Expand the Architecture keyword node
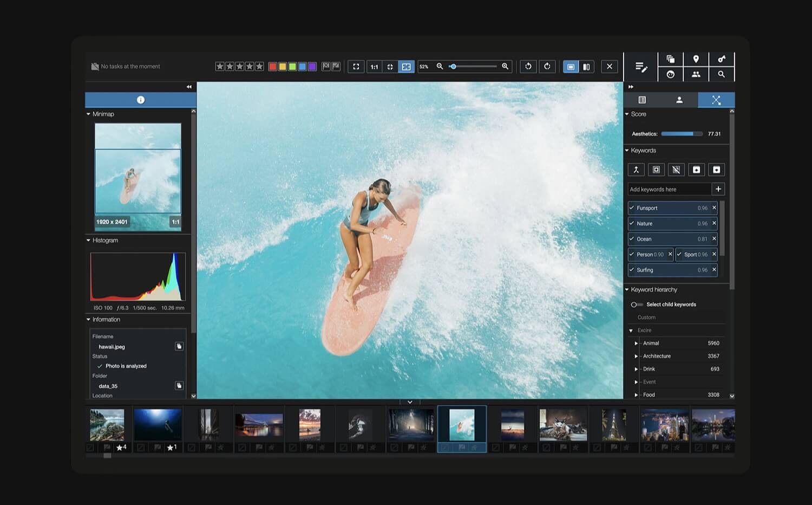Viewport: 812px width, 505px height. point(636,357)
